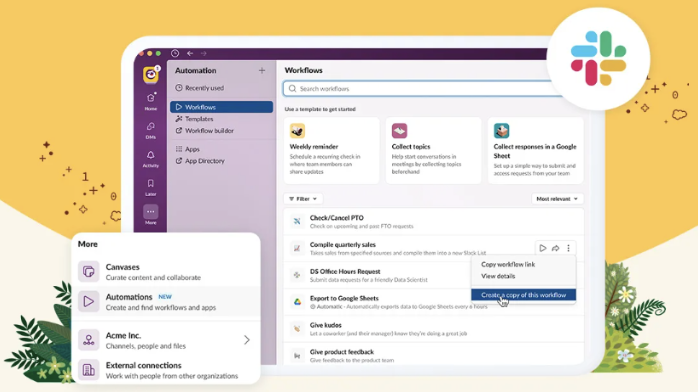
Task: Choose Collect responses in a Google Sheet card
Action: point(536,150)
